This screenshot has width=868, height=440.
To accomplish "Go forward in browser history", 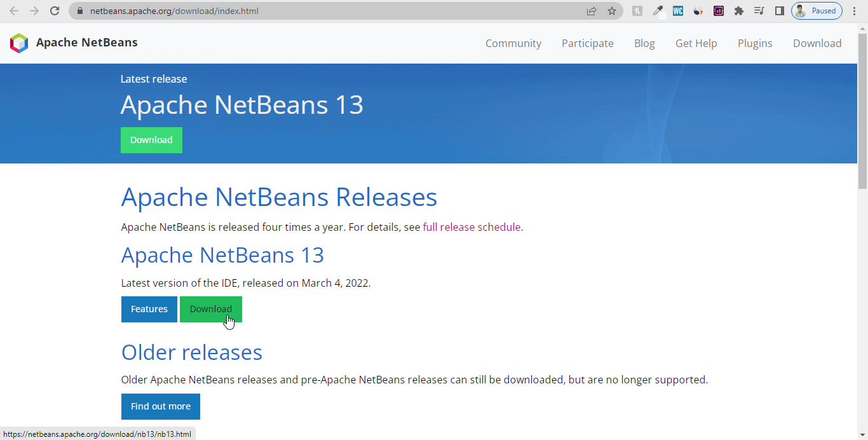I will [34, 11].
